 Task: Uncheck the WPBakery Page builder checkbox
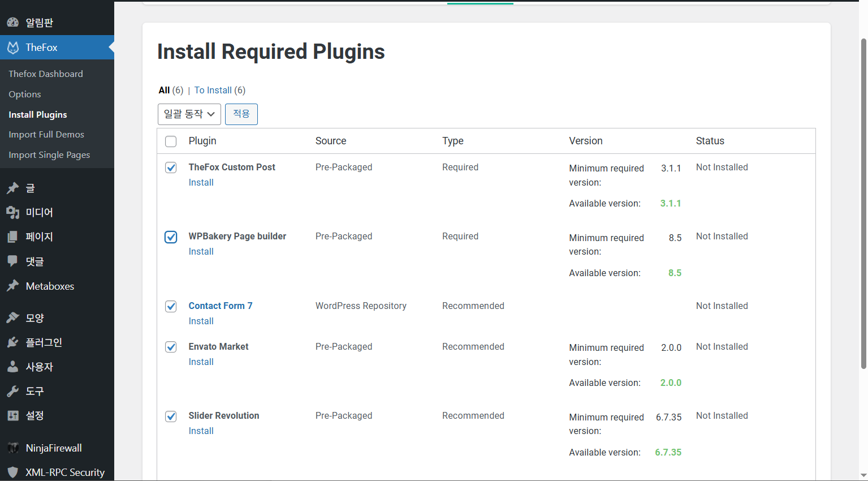(x=171, y=237)
